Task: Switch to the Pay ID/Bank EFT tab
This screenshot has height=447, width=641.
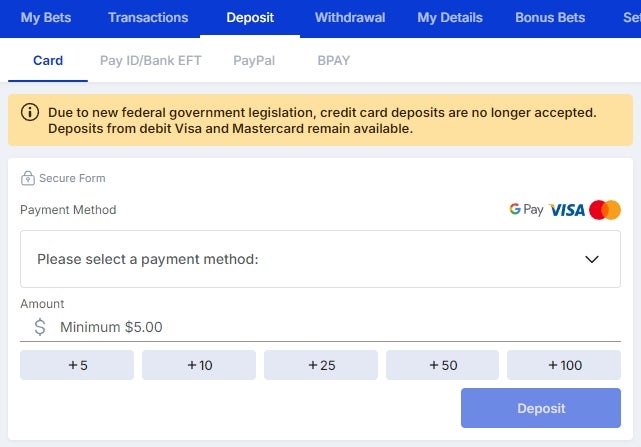Action: 150,61
